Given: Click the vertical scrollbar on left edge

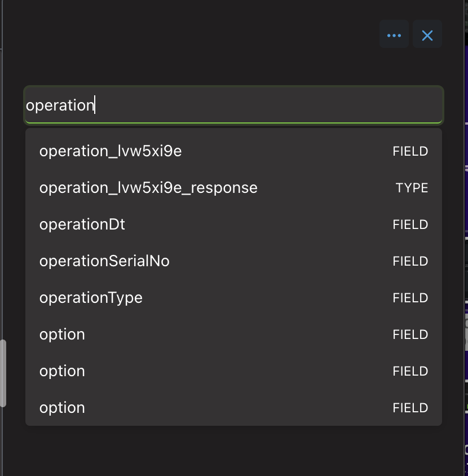Looking at the screenshot, I should coord(3,373).
